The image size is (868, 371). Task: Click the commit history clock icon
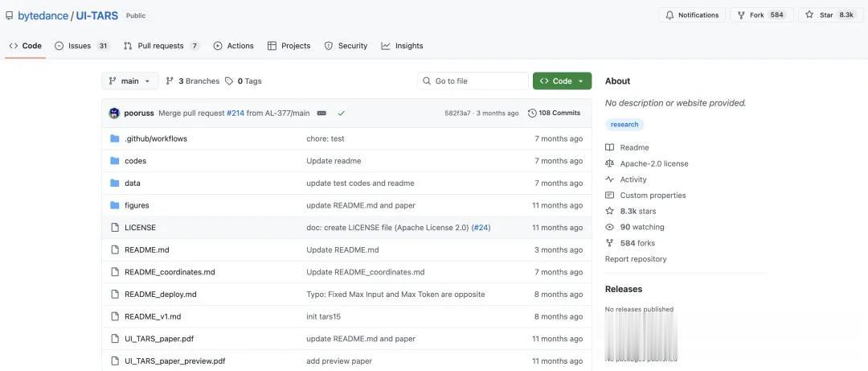pyautogui.click(x=532, y=113)
